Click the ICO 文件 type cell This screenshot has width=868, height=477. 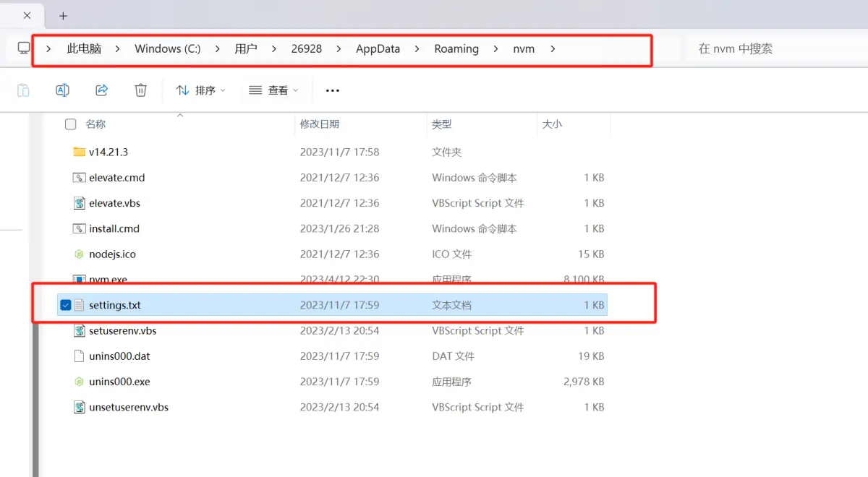452,254
